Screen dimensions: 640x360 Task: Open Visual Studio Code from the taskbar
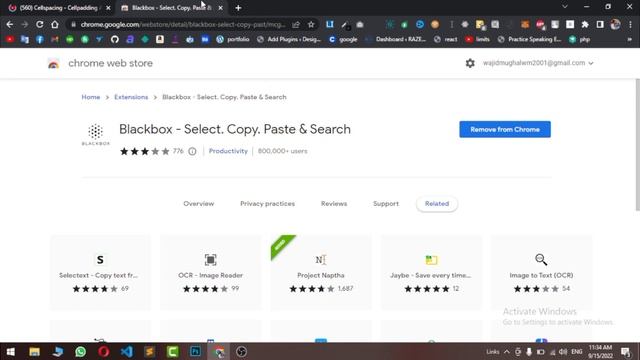(x=127, y=351)
